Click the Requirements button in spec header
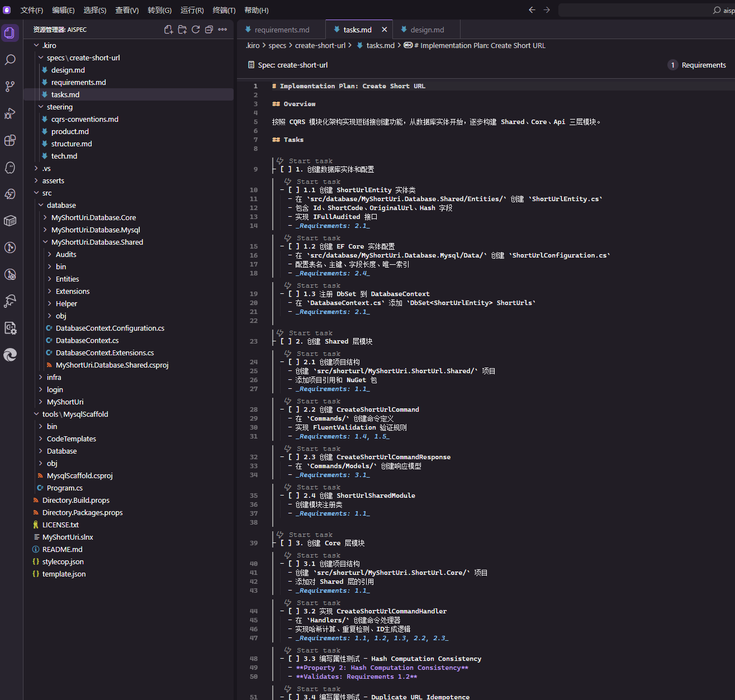The image size is (735, 700). 698,65
